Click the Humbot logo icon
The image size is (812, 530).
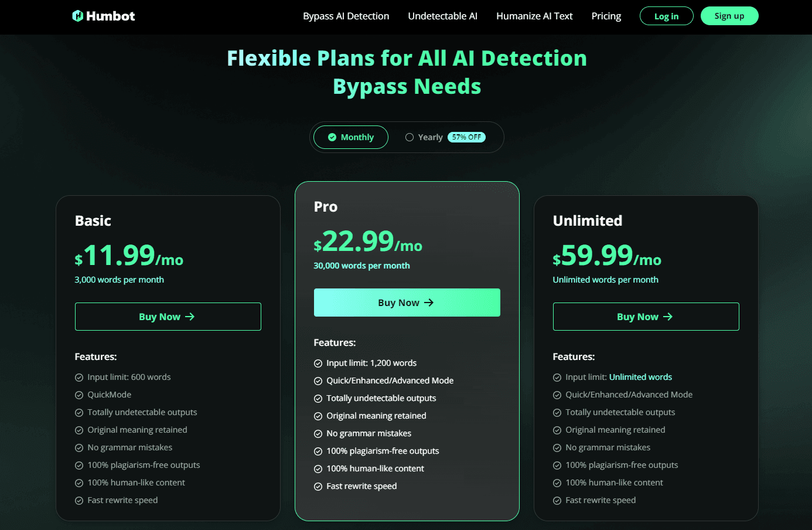77,16
